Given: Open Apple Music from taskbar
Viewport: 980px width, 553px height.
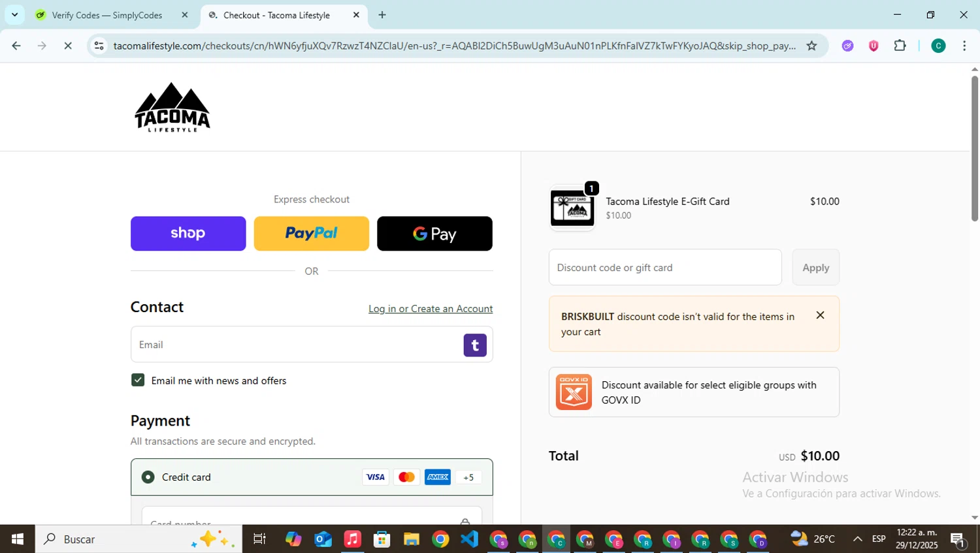Looking at the screenshot, I should pos(352,539).
